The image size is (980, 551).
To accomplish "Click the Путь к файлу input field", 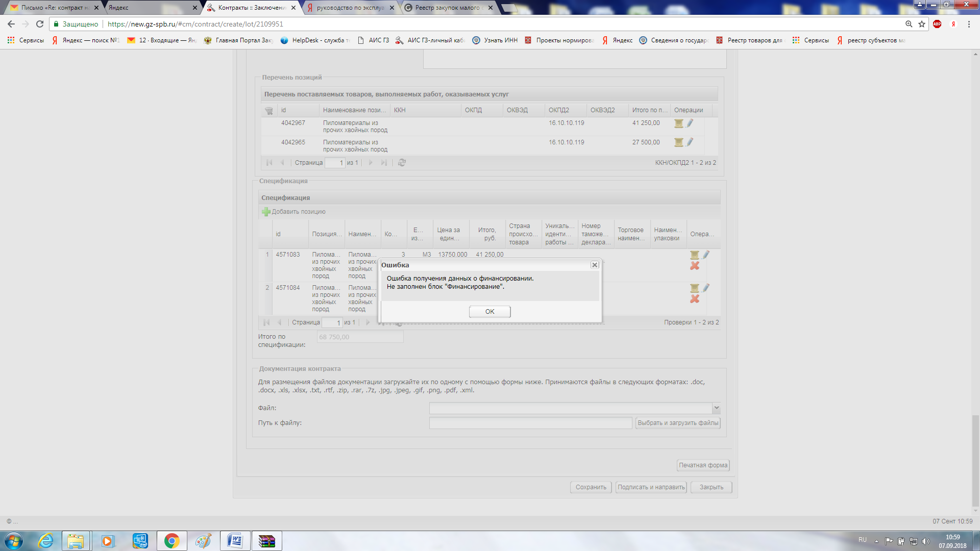I will [530, 423].
